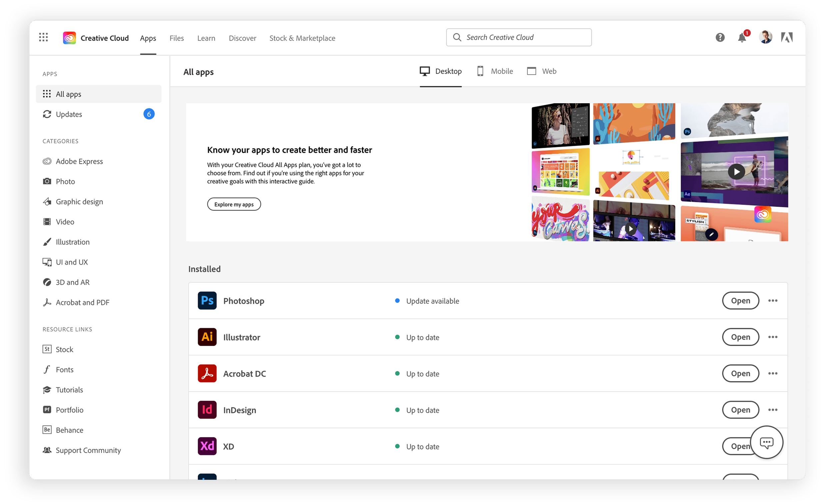Open Graphic design category
Screen dimensions: 833x504
(x=73, y=202)
